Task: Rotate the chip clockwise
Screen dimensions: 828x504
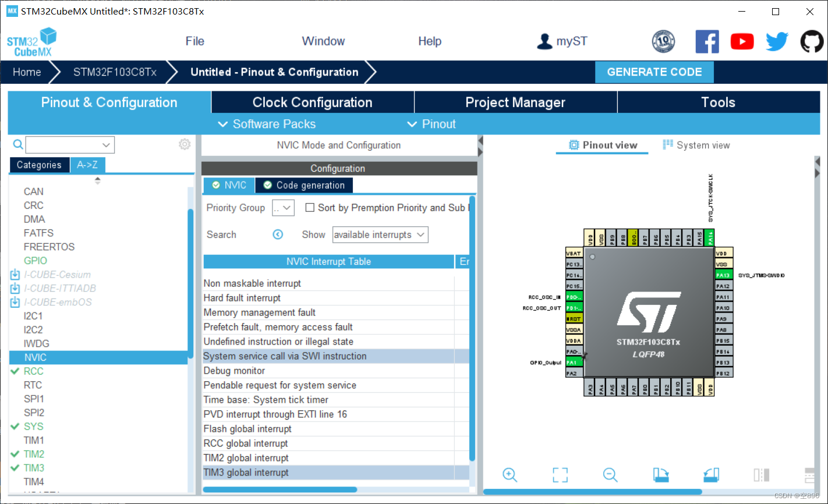Action: (661, 474)
